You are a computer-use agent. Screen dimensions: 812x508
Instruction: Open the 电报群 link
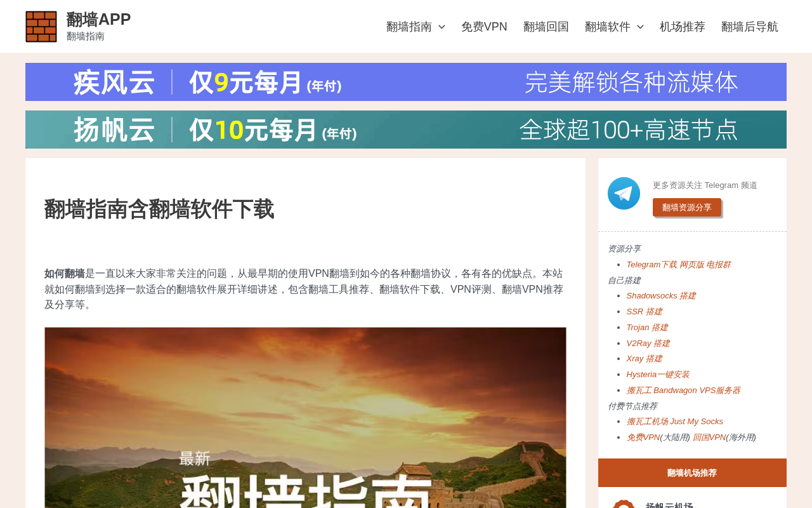pos(718,265)
